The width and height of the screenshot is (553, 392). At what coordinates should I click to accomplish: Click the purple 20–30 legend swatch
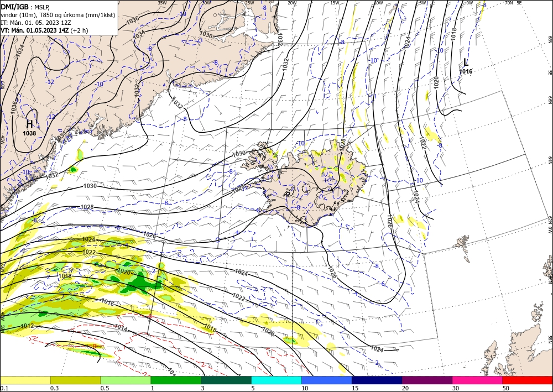[x=427, y=380]
